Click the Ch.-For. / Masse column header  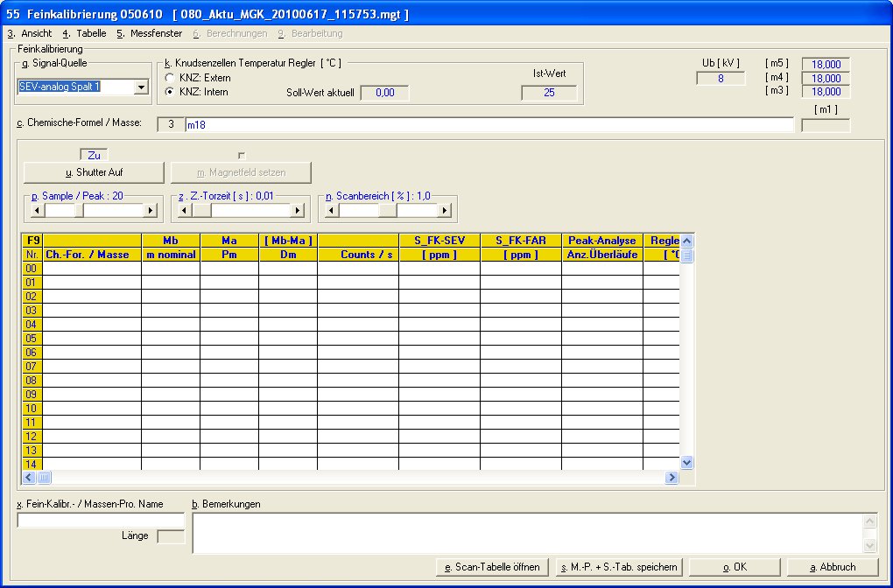[92, 255]
